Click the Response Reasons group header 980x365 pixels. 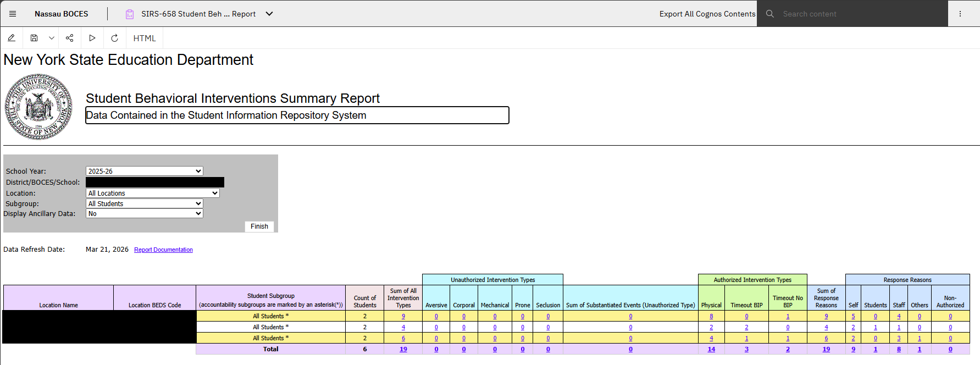907,280
